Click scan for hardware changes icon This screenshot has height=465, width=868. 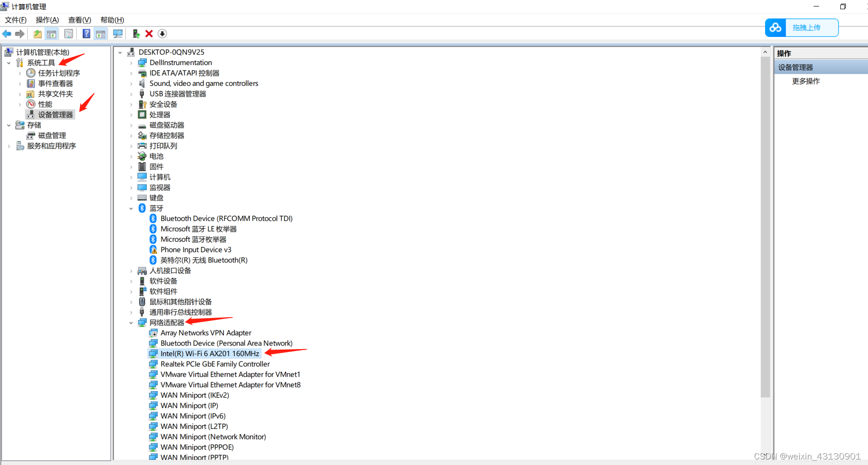coord(118,34)
